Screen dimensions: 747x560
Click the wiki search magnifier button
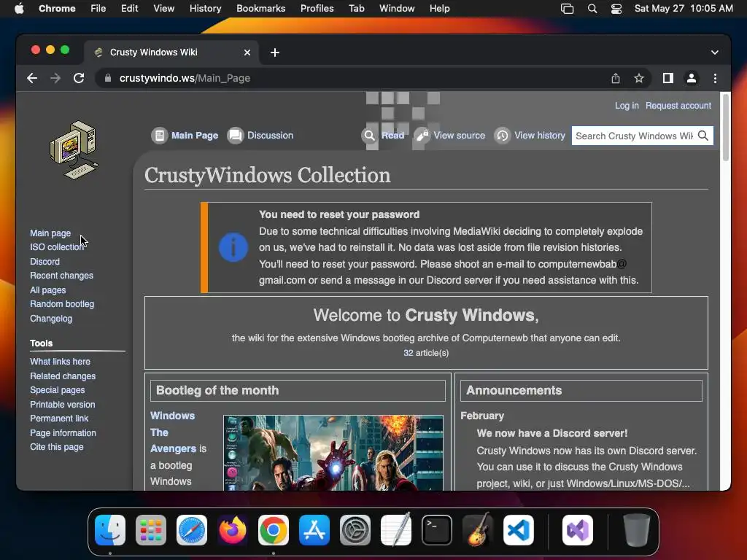click(x=703, y=136)
